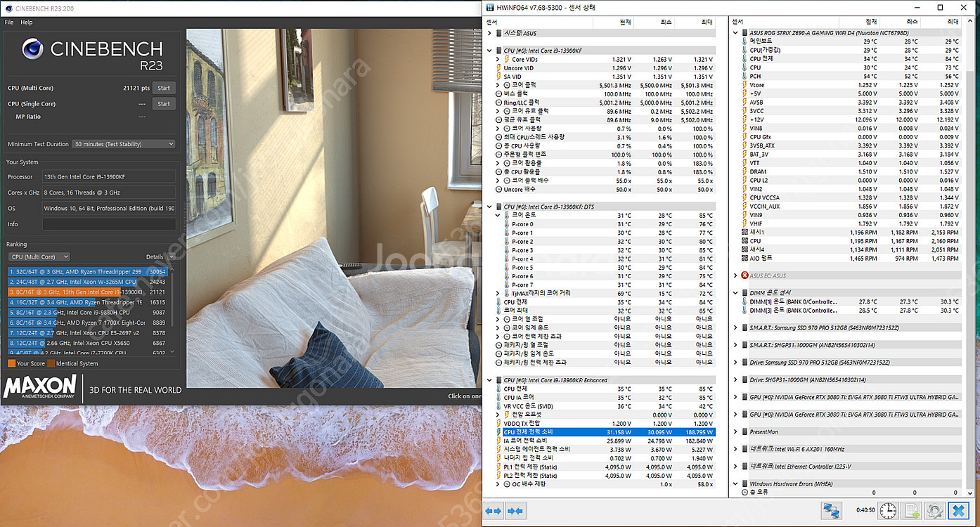Click thermometer icon beside VR VCC 온도 (SVID)

click(498, 406)
